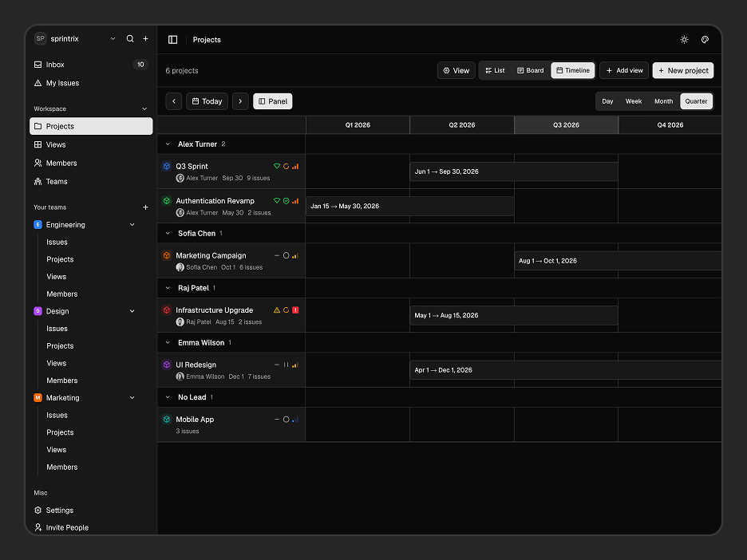The width and height of the screenshot is (747, 560).
Task: Switch to List view tab
Action: click(495, 70)
